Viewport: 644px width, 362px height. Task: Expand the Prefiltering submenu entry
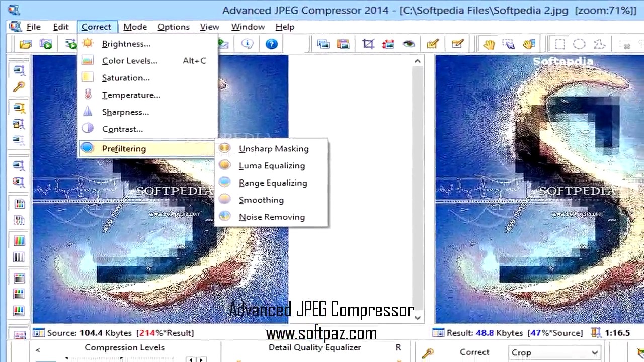[x=148, y=149]
